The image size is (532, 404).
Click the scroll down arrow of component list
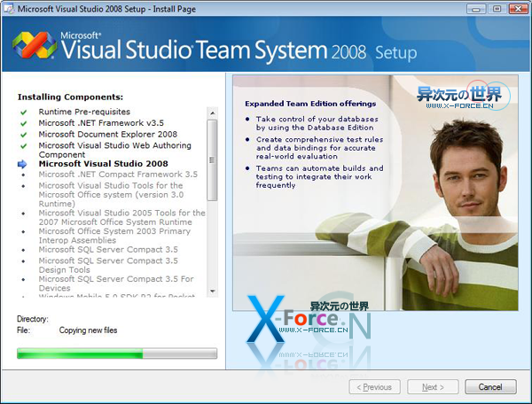213,291
